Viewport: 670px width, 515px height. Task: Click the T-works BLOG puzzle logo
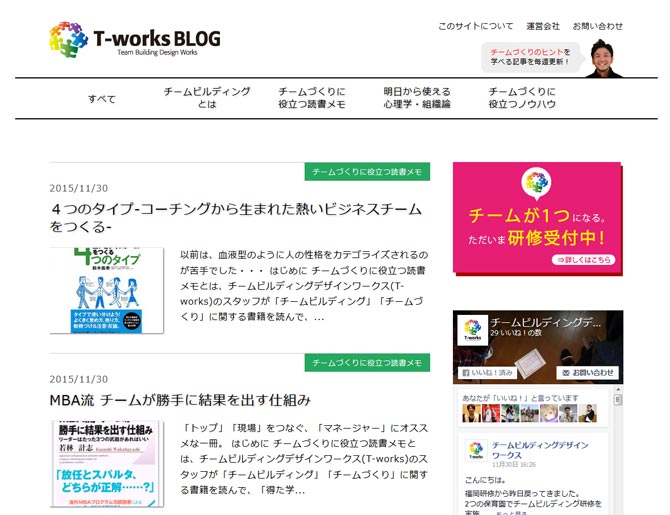pyautogui.click(x=135, y=40)
